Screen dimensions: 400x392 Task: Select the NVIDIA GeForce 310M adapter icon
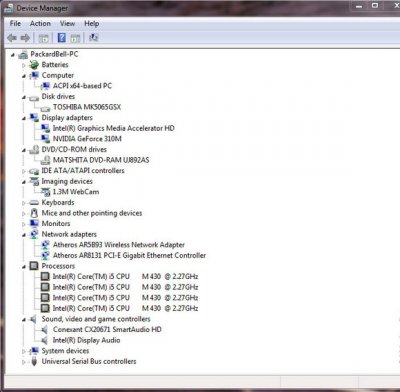[x=45, y=138]
